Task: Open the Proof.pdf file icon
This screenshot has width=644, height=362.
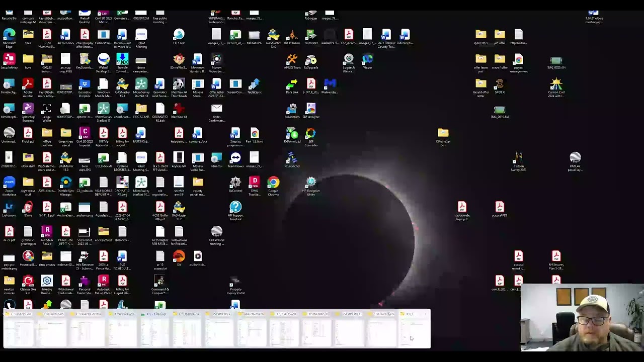Action: [28, 134]
